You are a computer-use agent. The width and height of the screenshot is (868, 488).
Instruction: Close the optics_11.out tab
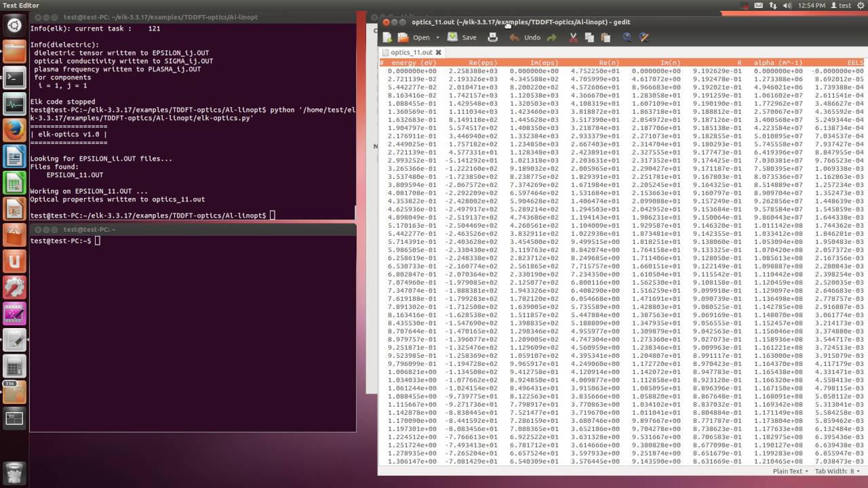tap(438, 52)
